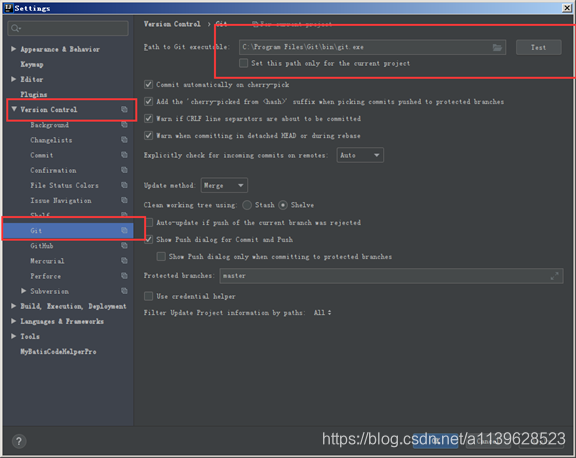Select the Shelve radio button
576x458 pixels.
pyautogui.click(x=283, y=205)
